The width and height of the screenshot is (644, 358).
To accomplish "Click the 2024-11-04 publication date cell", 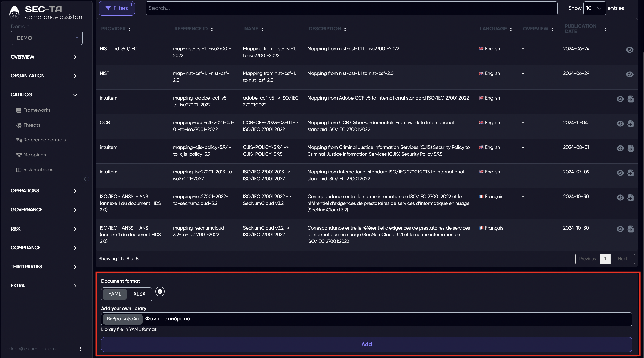I will pos(575,123).
